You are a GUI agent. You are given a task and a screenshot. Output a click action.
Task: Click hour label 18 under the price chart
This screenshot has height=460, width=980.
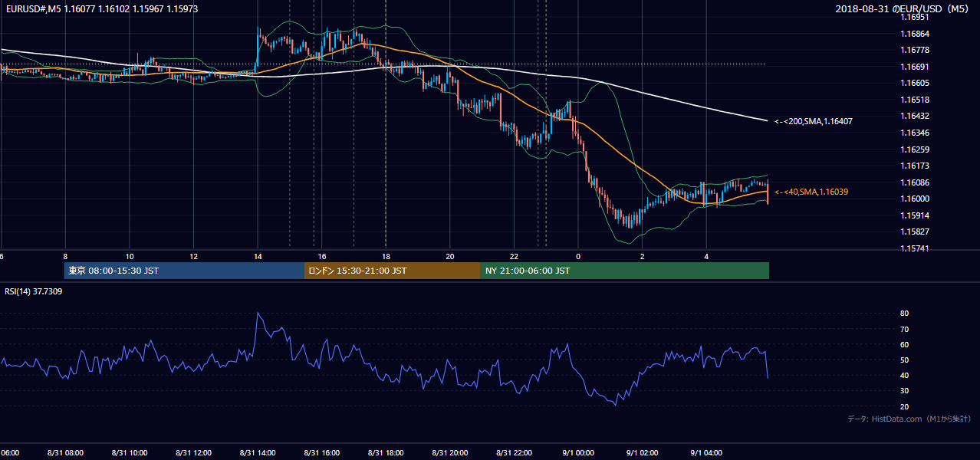point(386,257)
